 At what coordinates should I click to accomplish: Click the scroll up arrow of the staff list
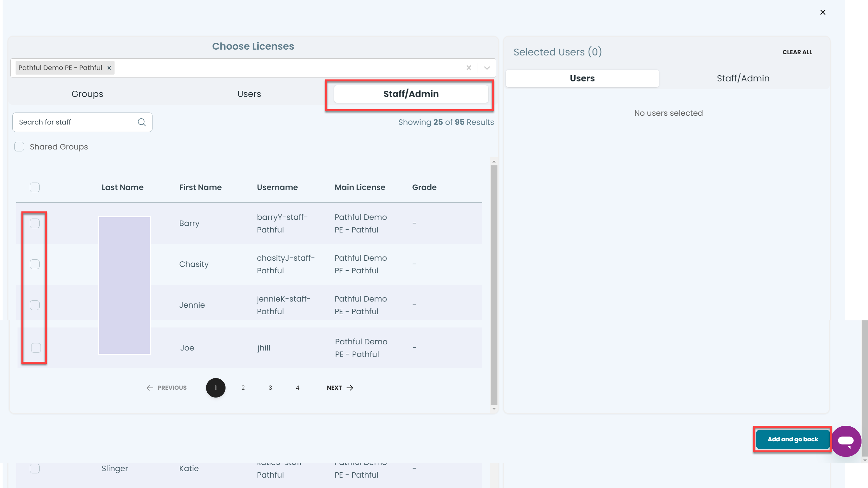494,162
